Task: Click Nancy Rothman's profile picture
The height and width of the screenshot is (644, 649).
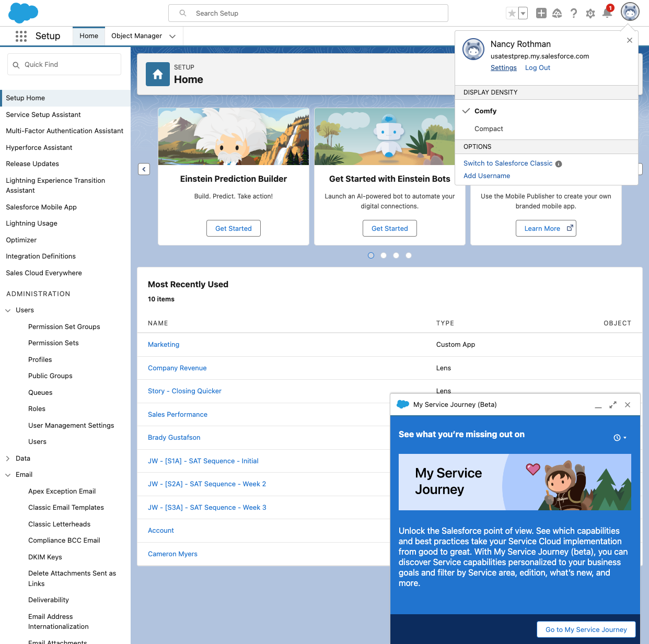Action: tap(473, 49)
